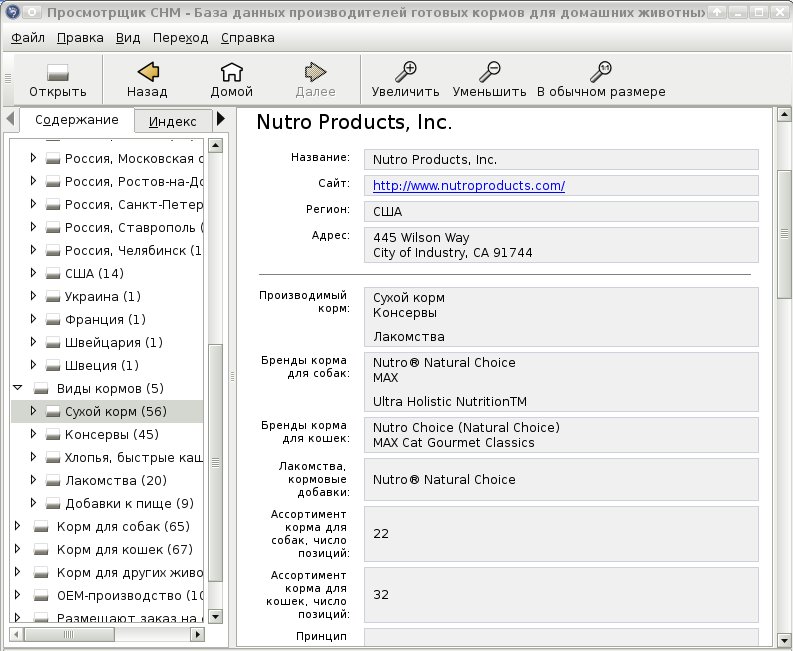The image size is (793, 651).
Task: Open the Переход menu
Action: [x=181, y=38]
